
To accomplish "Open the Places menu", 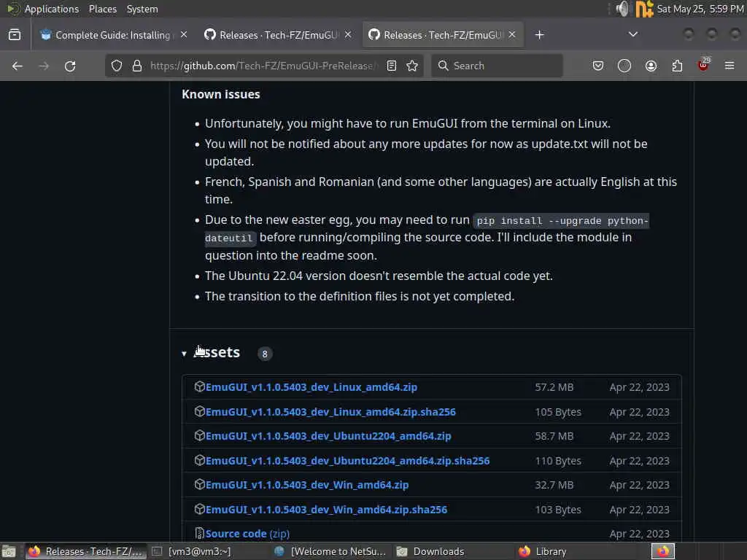I will [102, 9].
